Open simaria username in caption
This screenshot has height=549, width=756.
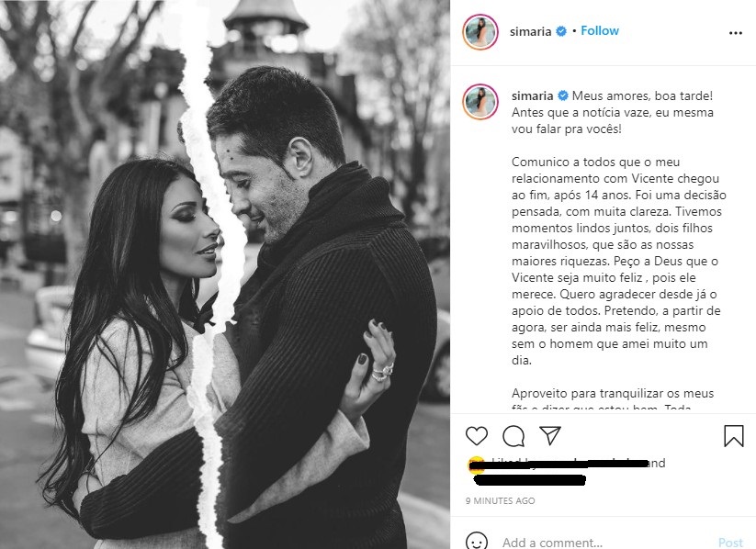pyautogui.click(x=532, y=95)
